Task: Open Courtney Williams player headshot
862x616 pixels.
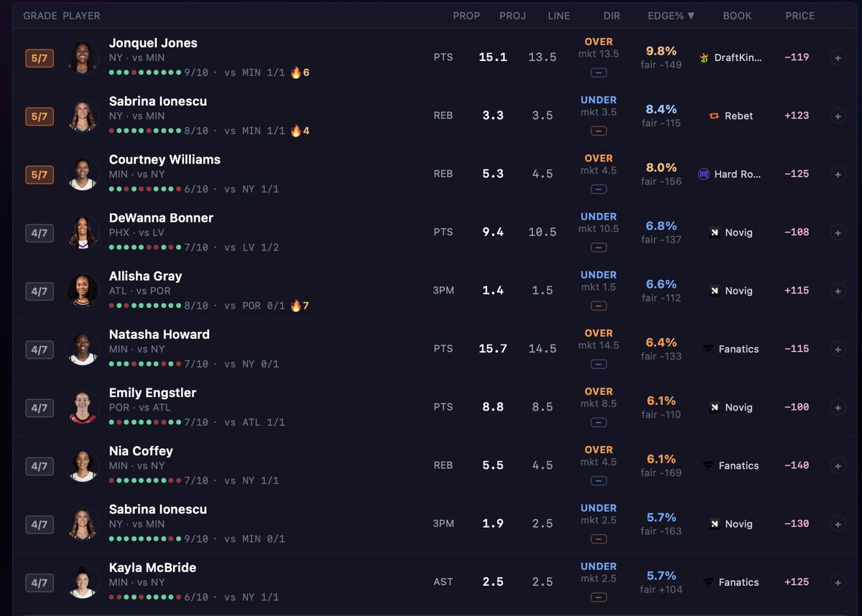Action: (83, 174)
